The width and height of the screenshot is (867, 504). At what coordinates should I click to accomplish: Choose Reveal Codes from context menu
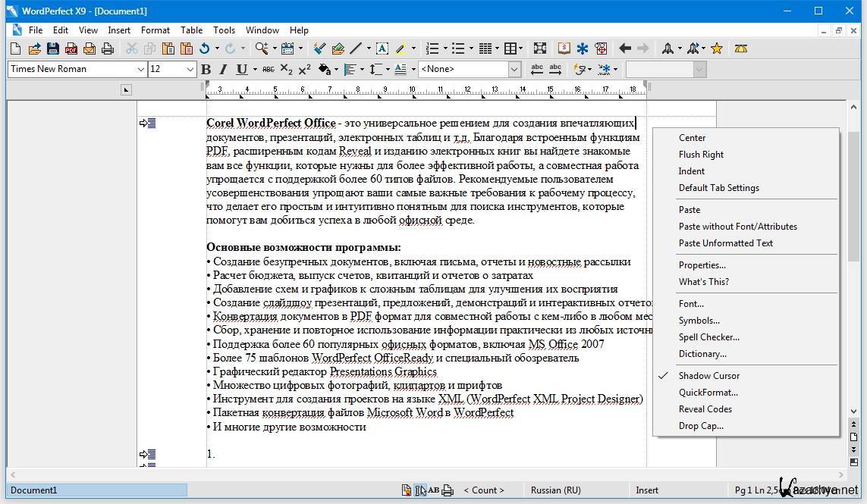[705, 409]
